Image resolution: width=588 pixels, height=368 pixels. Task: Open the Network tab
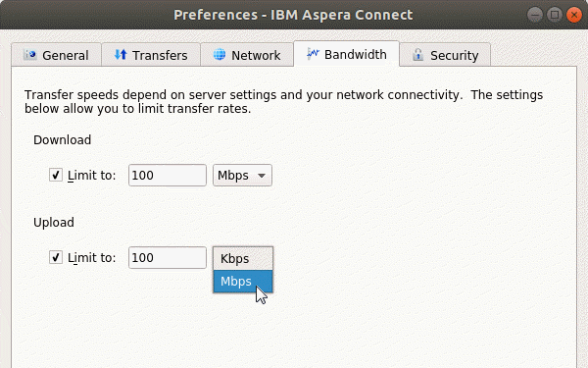click(247, 55)
